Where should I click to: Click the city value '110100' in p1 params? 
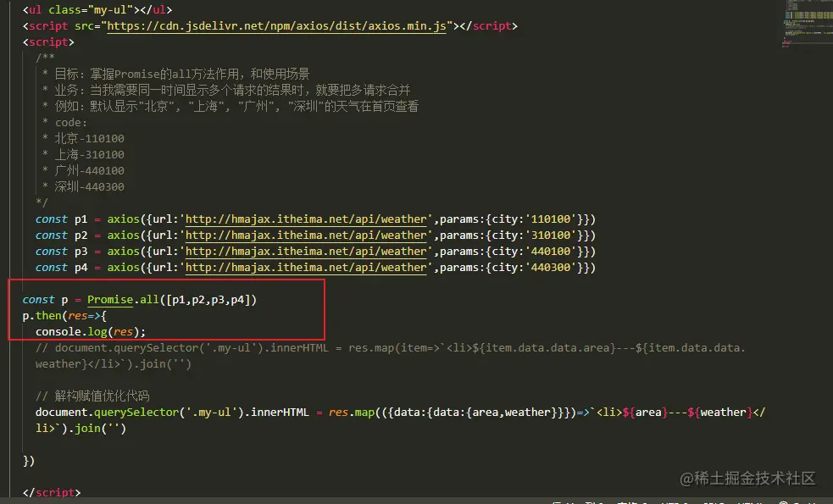[x=550, y=219]
